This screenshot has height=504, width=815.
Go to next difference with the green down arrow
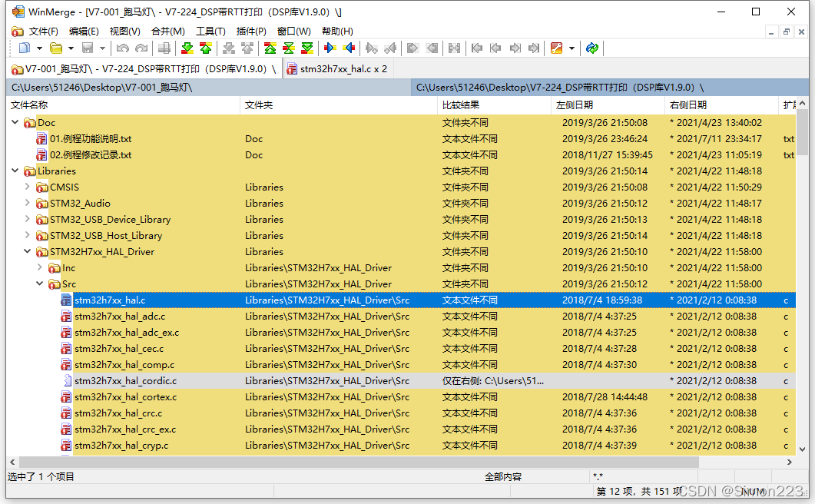click(187, 48)
